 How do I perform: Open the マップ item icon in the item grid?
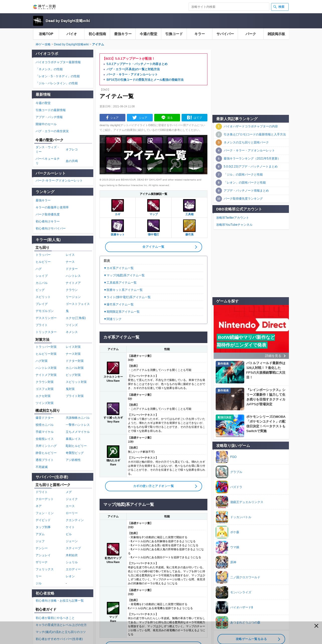pyautogui.click(x=153, y=205)
